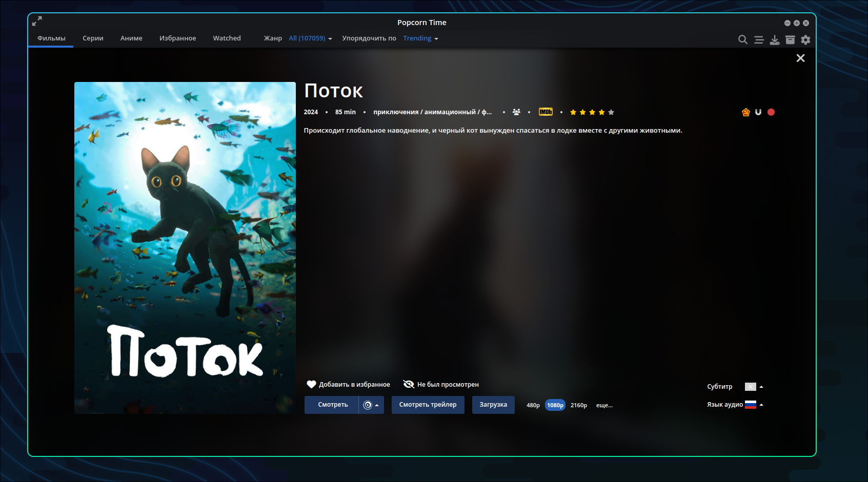868x482 pixels.
Task: Maximize the Popcorn Time window
Action: point(796,23)
